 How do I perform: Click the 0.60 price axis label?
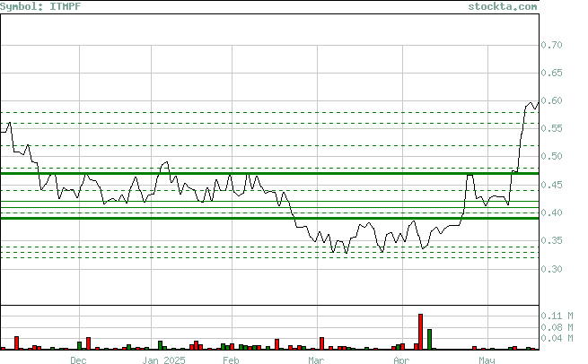click(551, 100)
